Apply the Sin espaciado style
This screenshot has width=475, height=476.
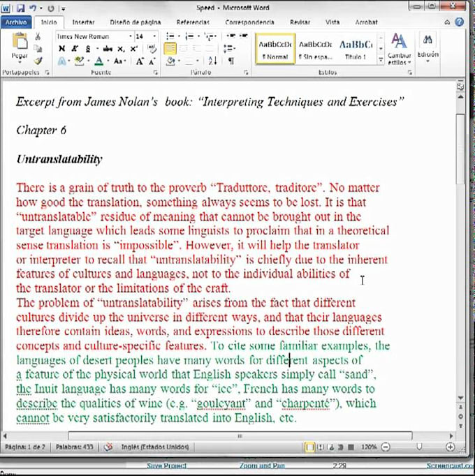[x=316, y=49]
